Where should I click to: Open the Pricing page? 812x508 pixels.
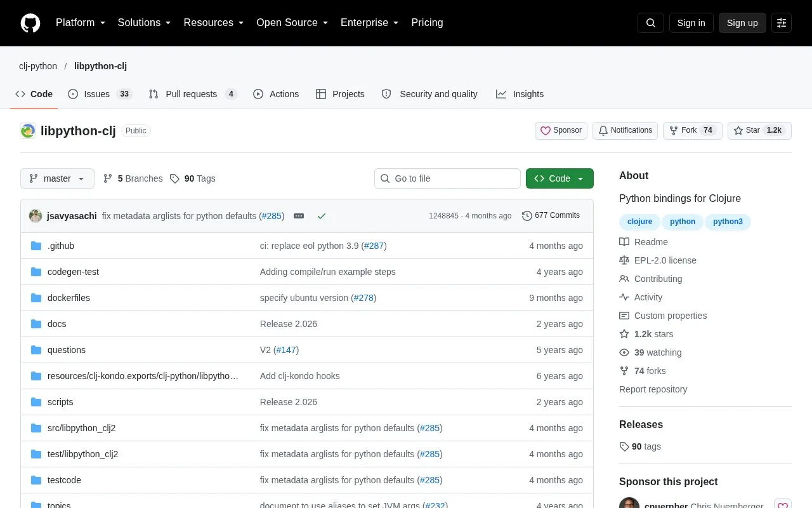pyautogui.click(x=427, y=23)
